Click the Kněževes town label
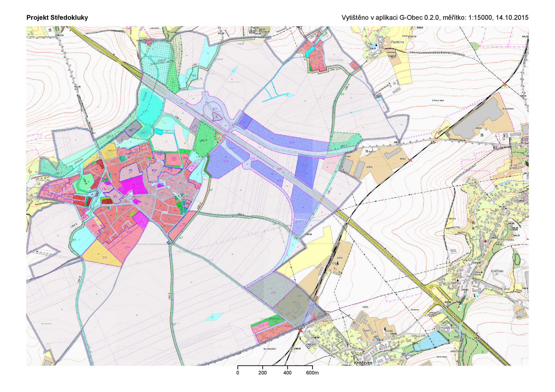 (363, 363)
